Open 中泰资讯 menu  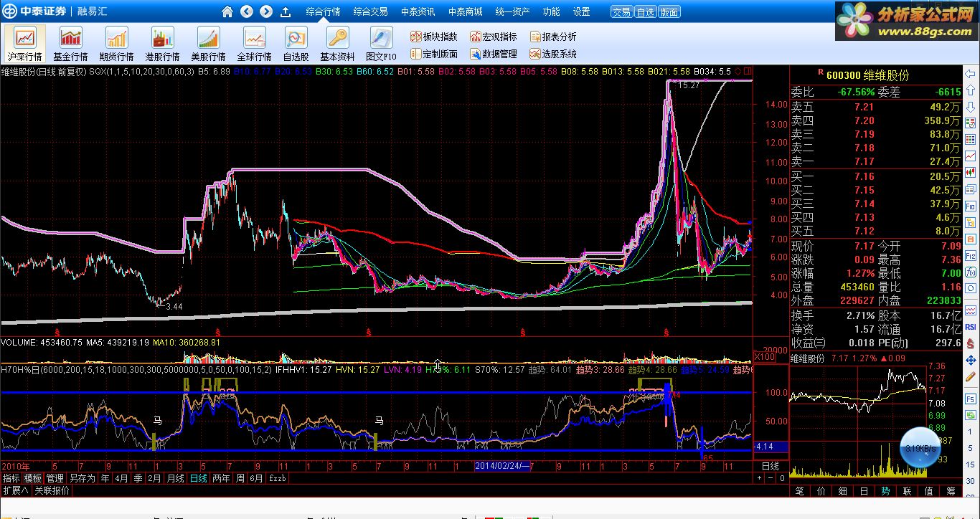(418, 11)
